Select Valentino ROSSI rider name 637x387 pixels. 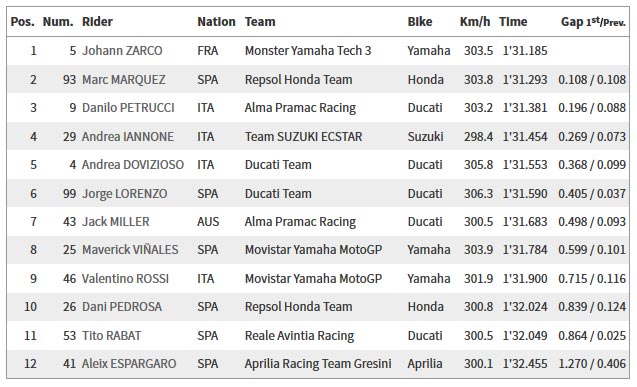[x=125, y=279]
